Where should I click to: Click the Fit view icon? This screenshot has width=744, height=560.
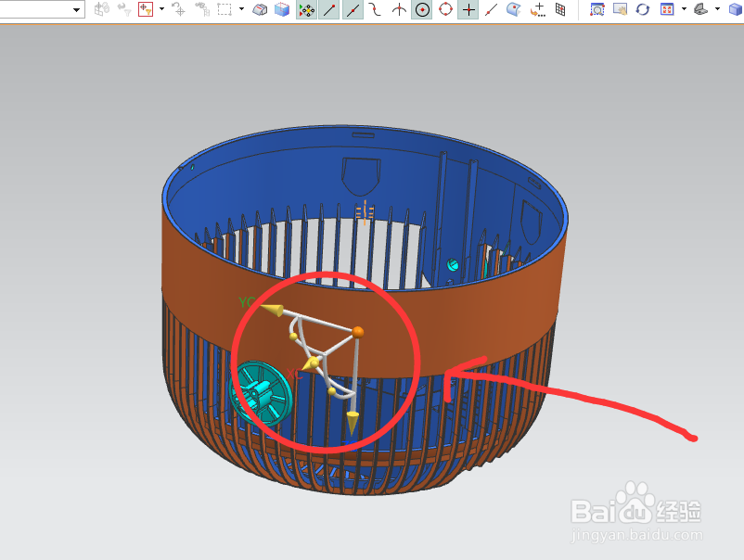667,9
